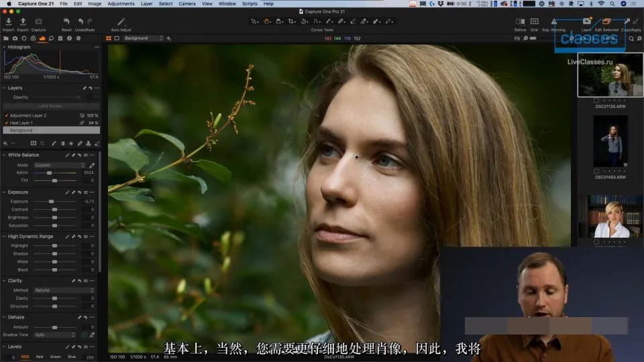Click the Auto Adjust wand icon
This screenshot has width=644, height=362.
121,21
